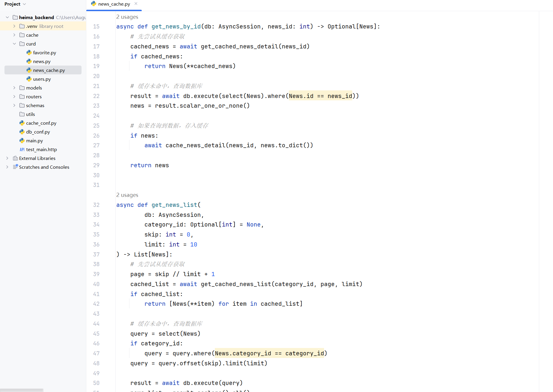553x392 pixels.
Task: Expand the routers folder
Action: tap(14, 97)
